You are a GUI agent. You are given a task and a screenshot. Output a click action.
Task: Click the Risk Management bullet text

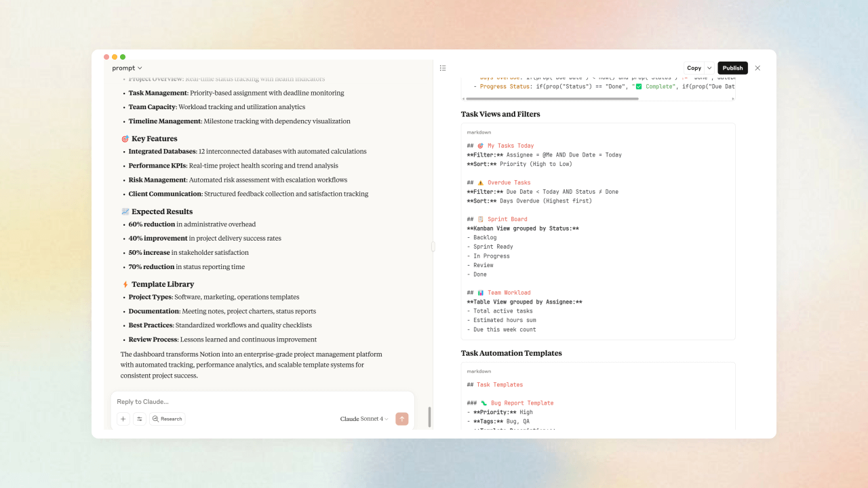point(238,180)
